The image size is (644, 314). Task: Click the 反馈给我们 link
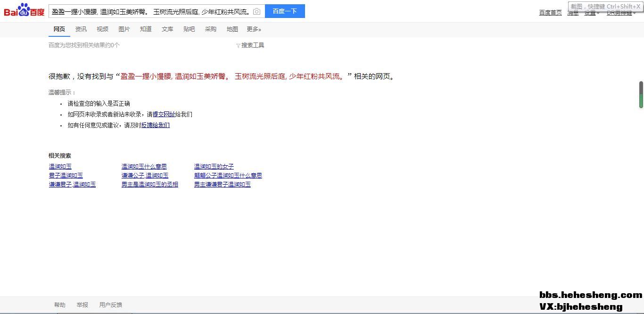156,125
